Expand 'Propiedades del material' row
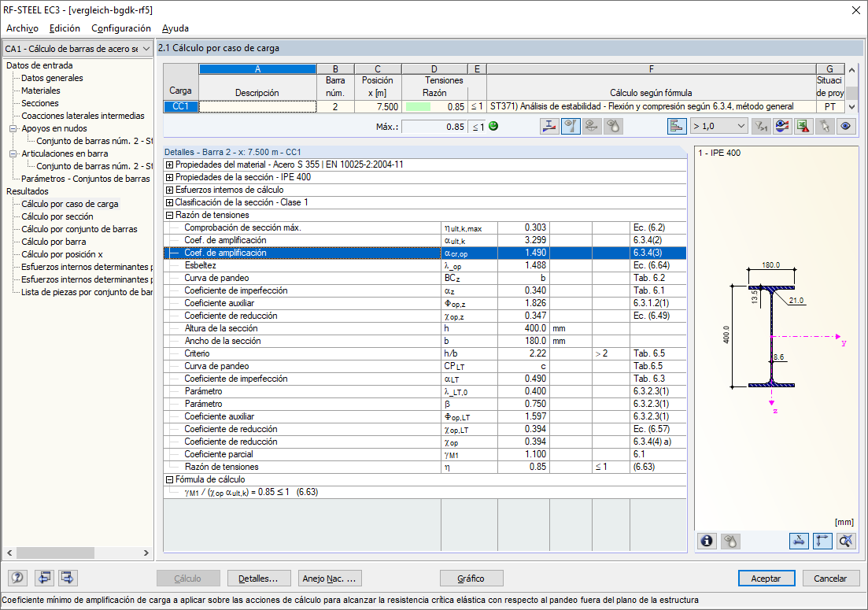The height and width of the screenshot is (610, 868). pos(170,165)
